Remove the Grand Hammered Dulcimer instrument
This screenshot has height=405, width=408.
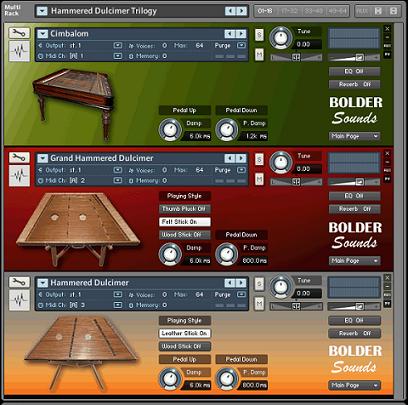[387, 154]
